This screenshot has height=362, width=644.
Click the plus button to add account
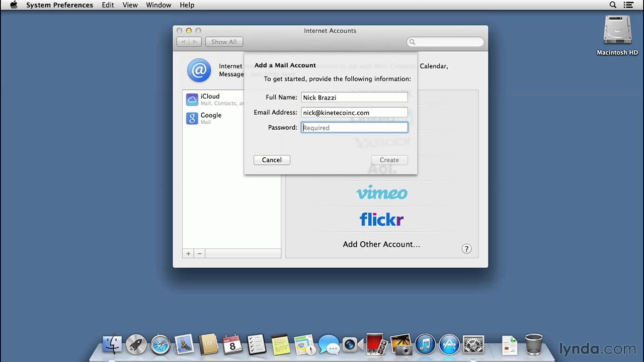pos(188,254)
